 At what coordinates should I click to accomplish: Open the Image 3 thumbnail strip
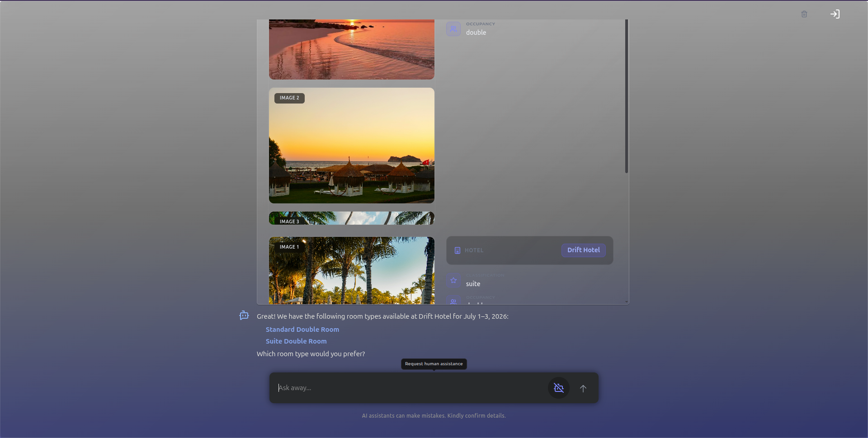point(352,218)
